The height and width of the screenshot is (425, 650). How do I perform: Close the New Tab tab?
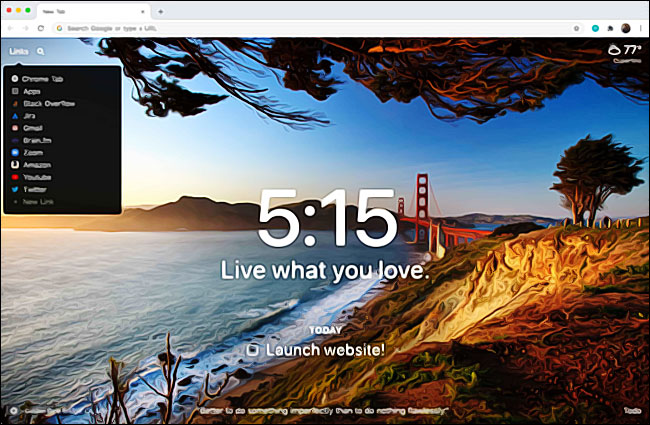pos(143,12)
